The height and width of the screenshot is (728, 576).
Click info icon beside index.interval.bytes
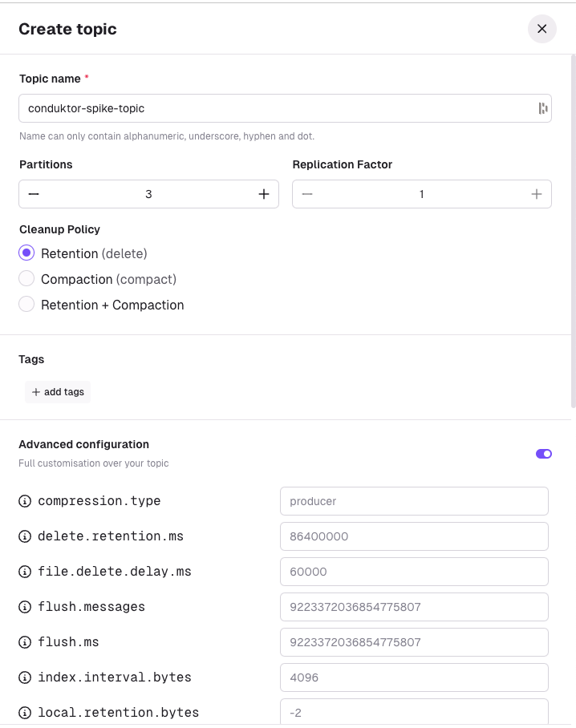(x=25, y=677)
